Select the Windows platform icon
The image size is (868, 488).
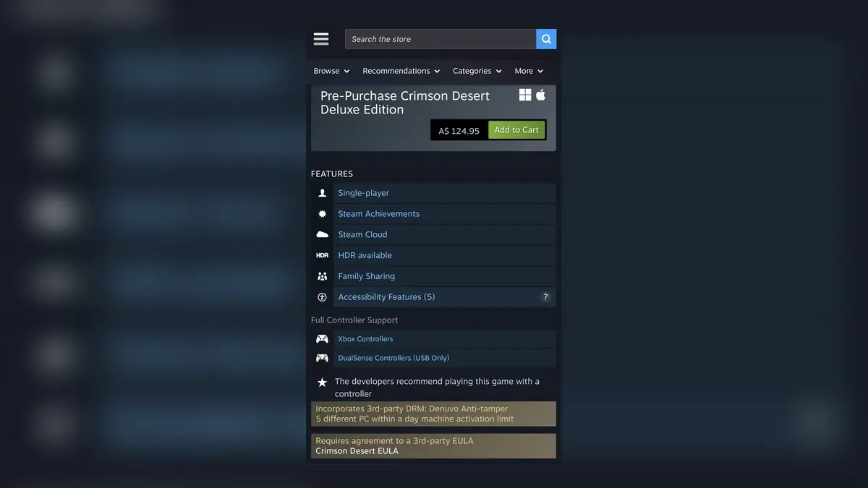[x=524, y=94]
